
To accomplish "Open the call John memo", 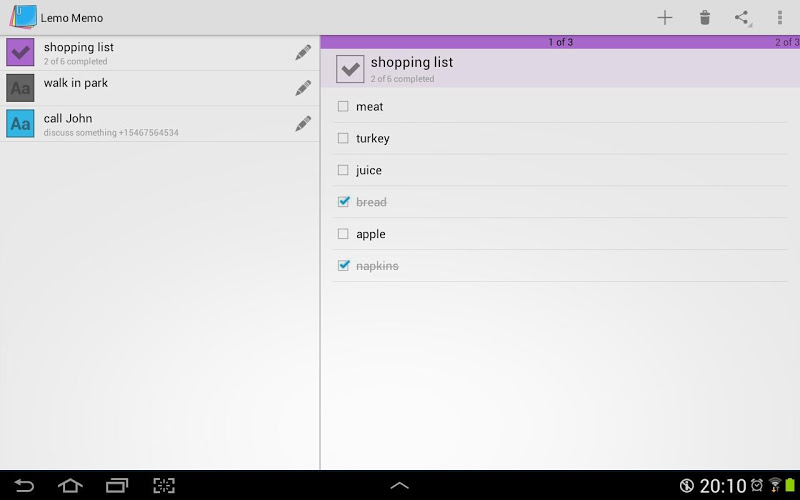I will (x=160, y=124).
